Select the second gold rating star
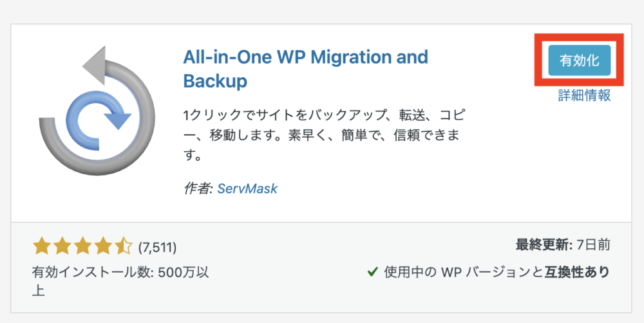Screen dimensions: 644x323 [62, 246]
